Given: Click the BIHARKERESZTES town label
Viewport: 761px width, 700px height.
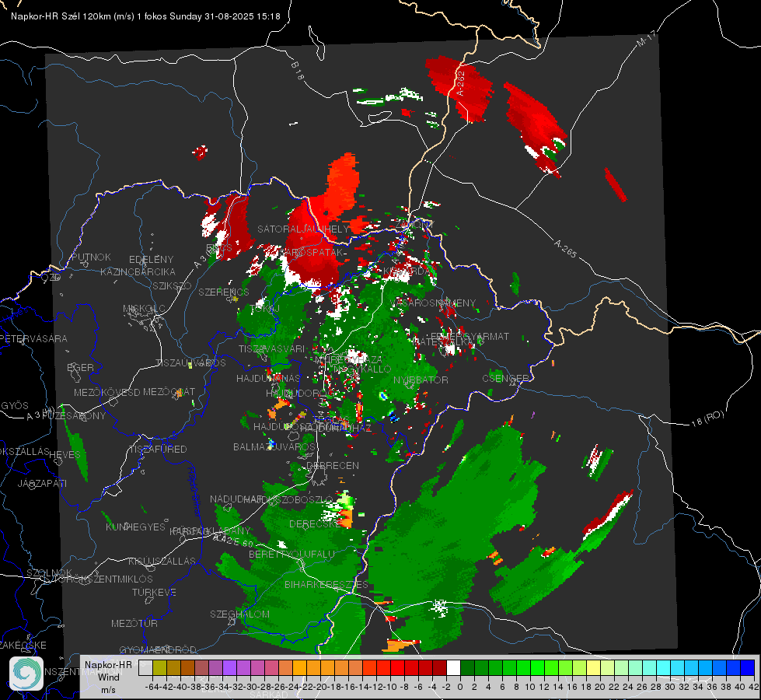Looking at the screenshot, I should pos(326,584).
